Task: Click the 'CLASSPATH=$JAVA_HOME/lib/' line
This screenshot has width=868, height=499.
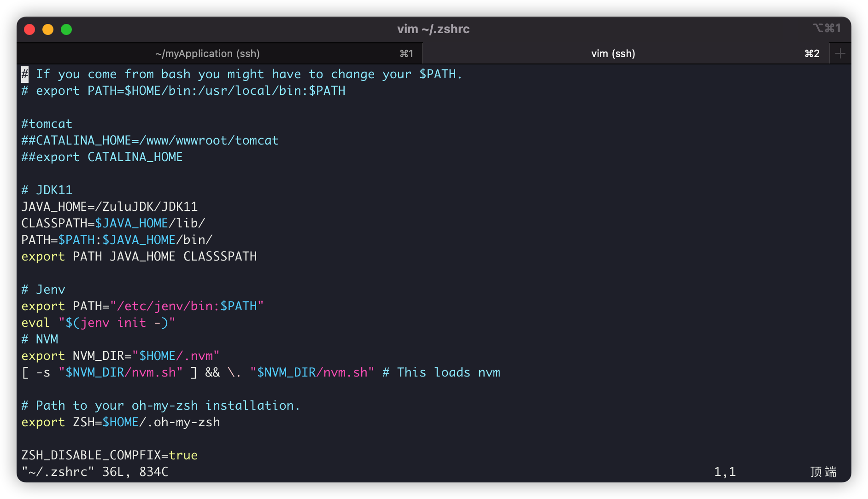Action: pyautogui.click(x=113, y=223)
